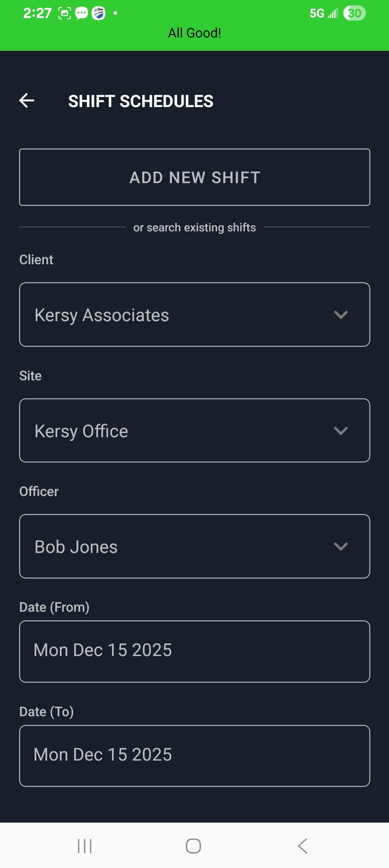
Task: Tap the Android home button
Action: pyautogui.click(x=193, y=846)
